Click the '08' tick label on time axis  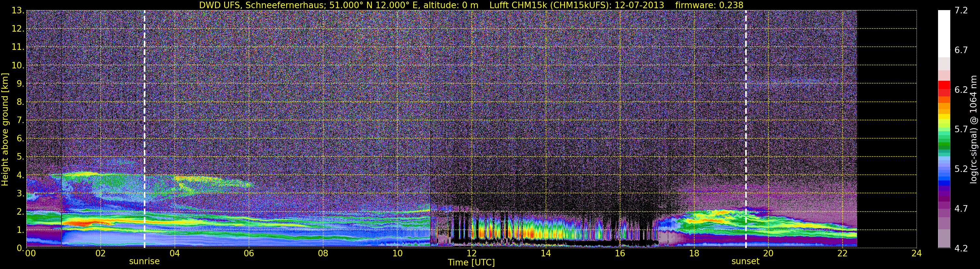(x=323, y=253)
